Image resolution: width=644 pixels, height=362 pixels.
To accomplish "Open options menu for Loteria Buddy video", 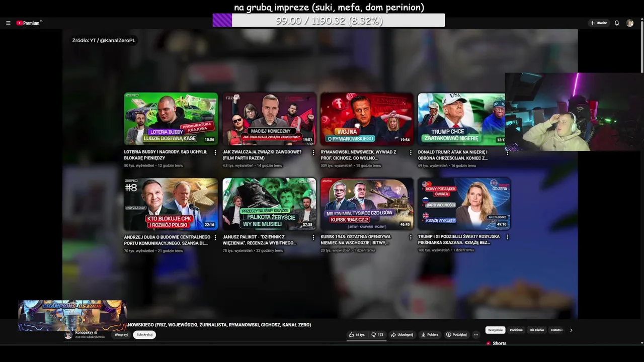I will (215, 152).
